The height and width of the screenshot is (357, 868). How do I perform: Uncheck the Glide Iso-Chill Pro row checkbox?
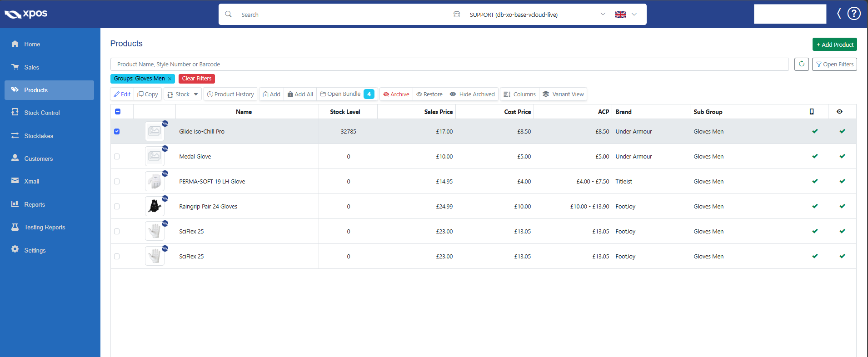tap(117, 131)
